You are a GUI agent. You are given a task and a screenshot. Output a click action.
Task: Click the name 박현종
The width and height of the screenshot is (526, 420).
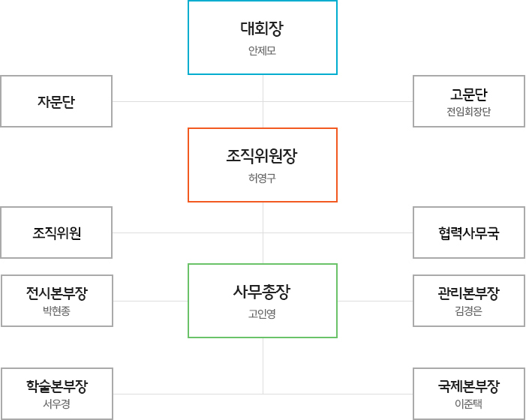point(57,311)
